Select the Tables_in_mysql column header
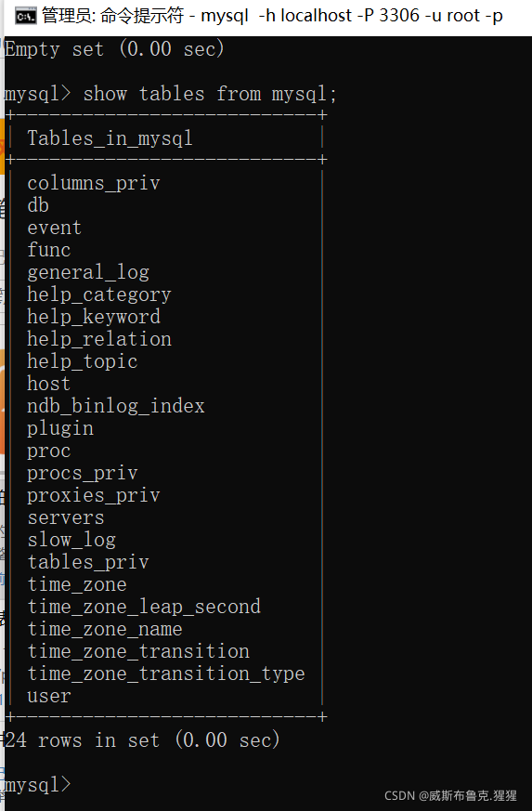The width and height of the screenshot is (532, 811). pos(110,138)
